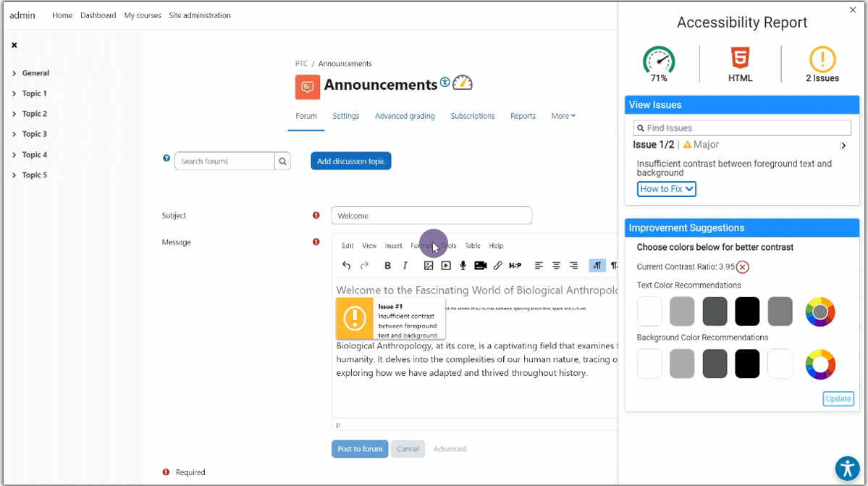
Task: Click the Post to forum button
Action: coord(360,449)
